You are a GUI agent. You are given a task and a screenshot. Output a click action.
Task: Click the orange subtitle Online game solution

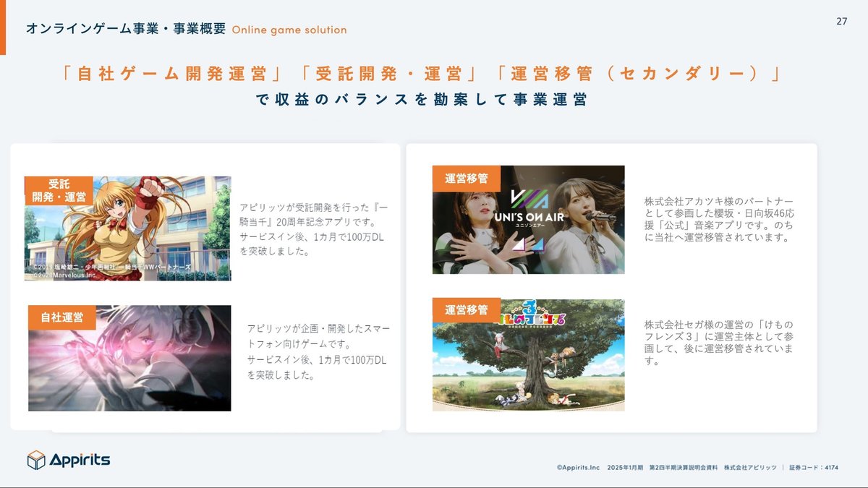289,30
